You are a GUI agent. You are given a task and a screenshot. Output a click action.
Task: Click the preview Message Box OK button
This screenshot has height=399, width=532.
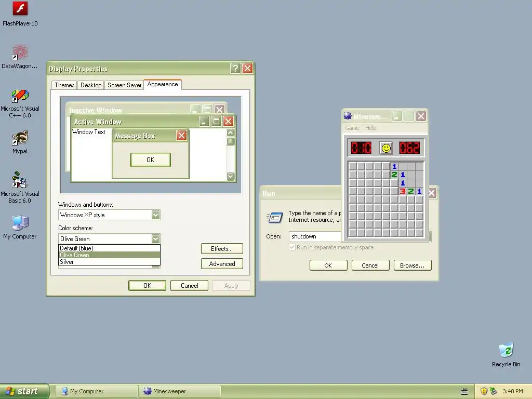coord(150,160)
